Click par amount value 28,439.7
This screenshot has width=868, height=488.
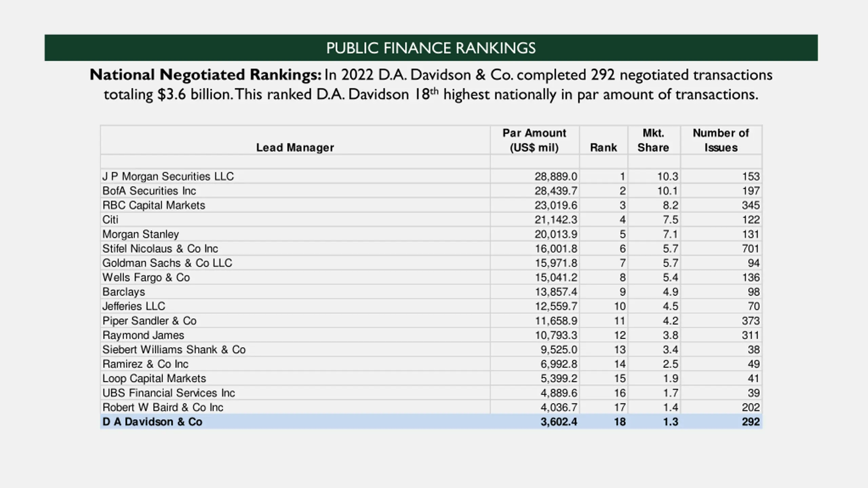[x=556, y=191]
